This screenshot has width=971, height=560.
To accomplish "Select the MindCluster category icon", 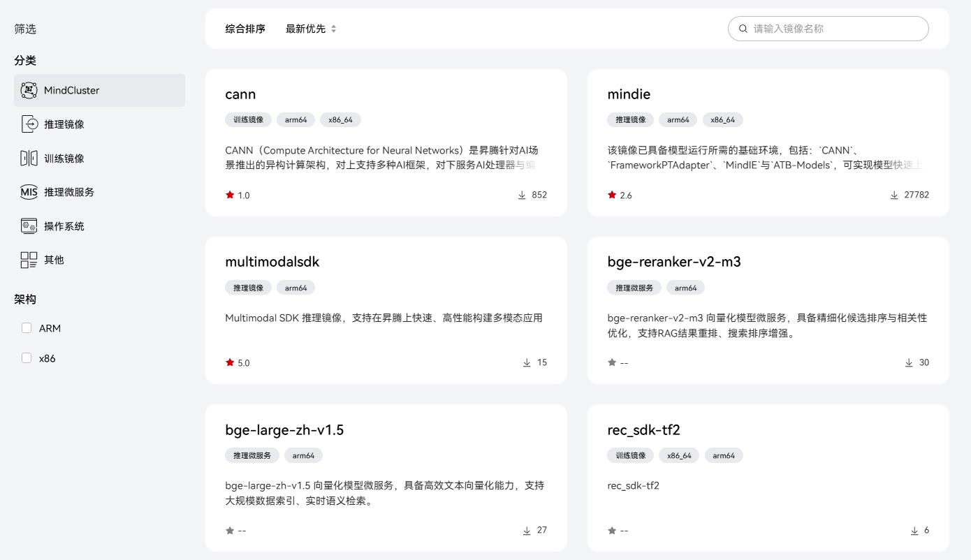I will pos(29,90).
